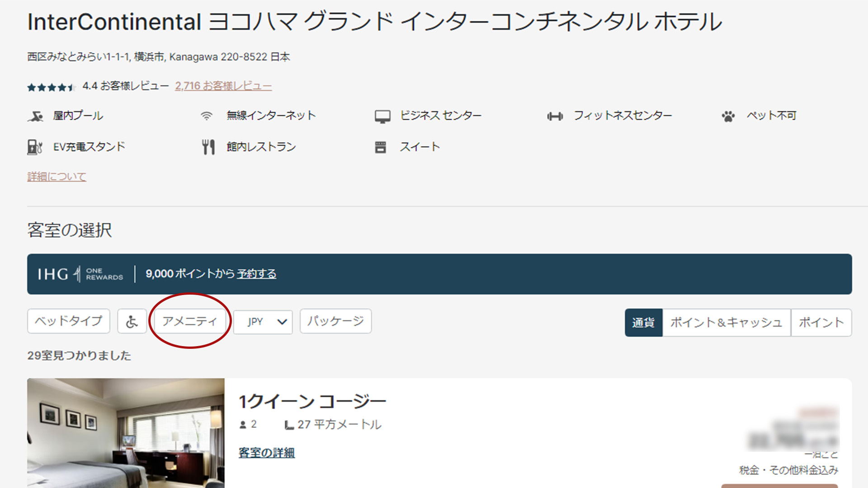Click the 1クイーン コージー room title

pyautogui.click(x=312, y=401)
